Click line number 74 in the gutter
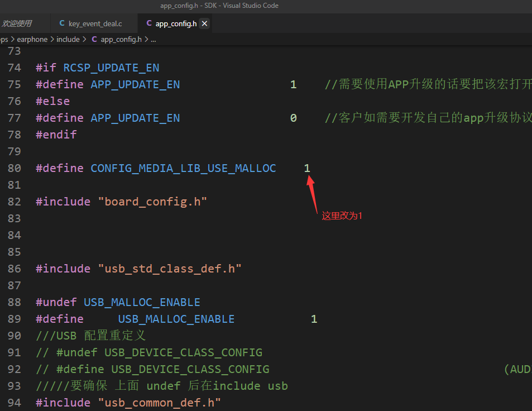The image size is (532, 411). pyautogui.click(x=15, y=68)
